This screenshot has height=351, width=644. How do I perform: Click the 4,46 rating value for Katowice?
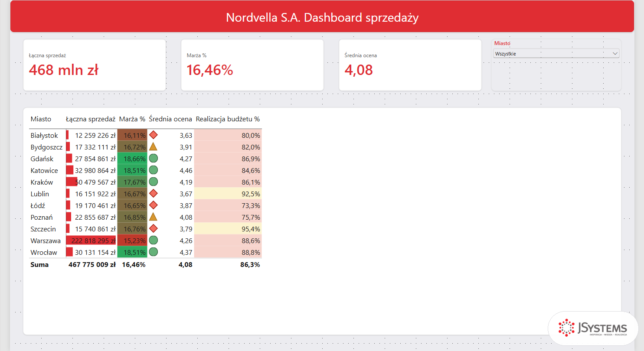(186, 171)
